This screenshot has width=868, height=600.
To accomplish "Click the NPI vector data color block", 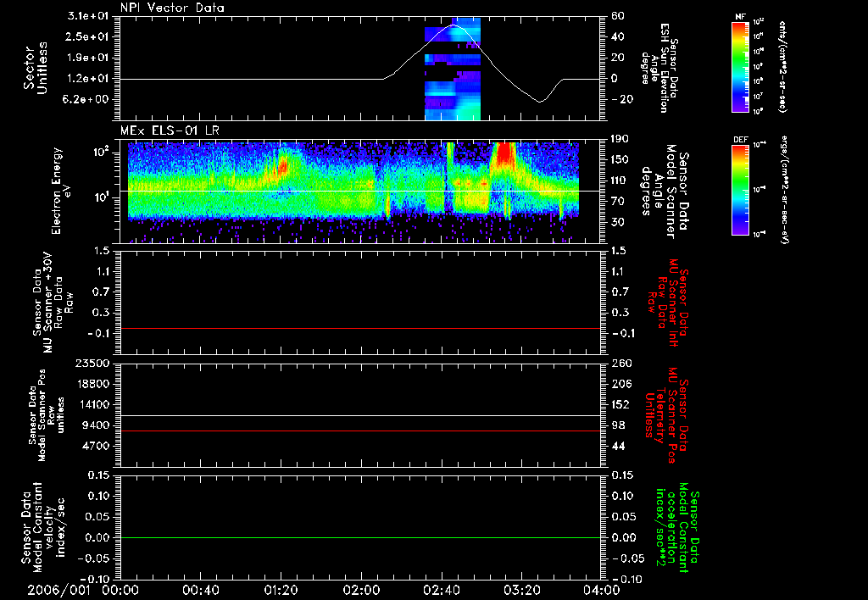I will pyautogui.click(x=453, y=68).
